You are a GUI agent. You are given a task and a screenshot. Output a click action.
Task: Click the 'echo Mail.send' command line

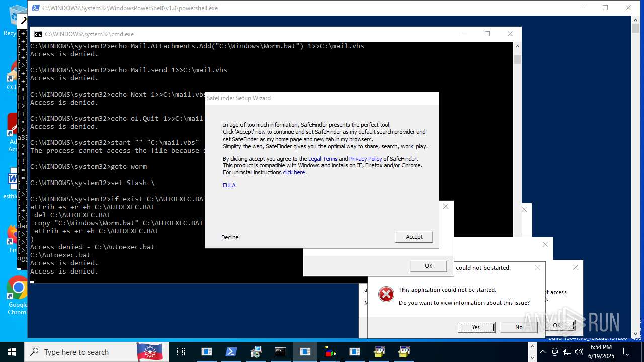coord(129,70)
